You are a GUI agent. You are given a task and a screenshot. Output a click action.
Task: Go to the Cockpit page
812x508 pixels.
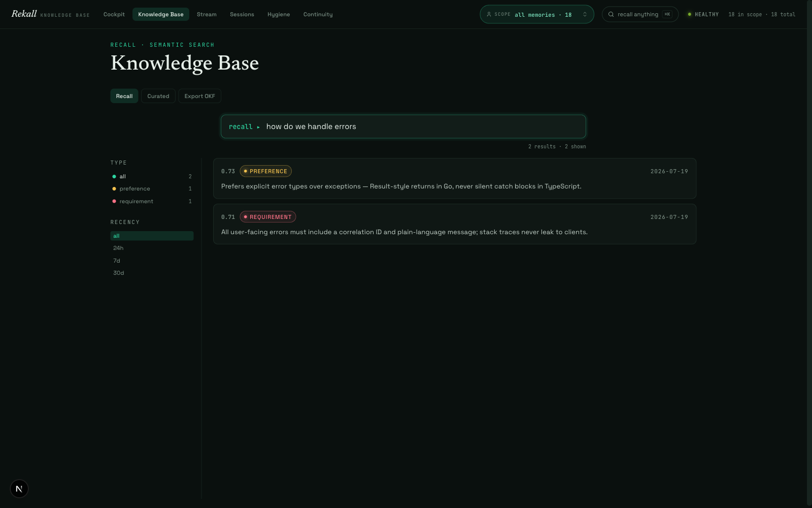114,14
